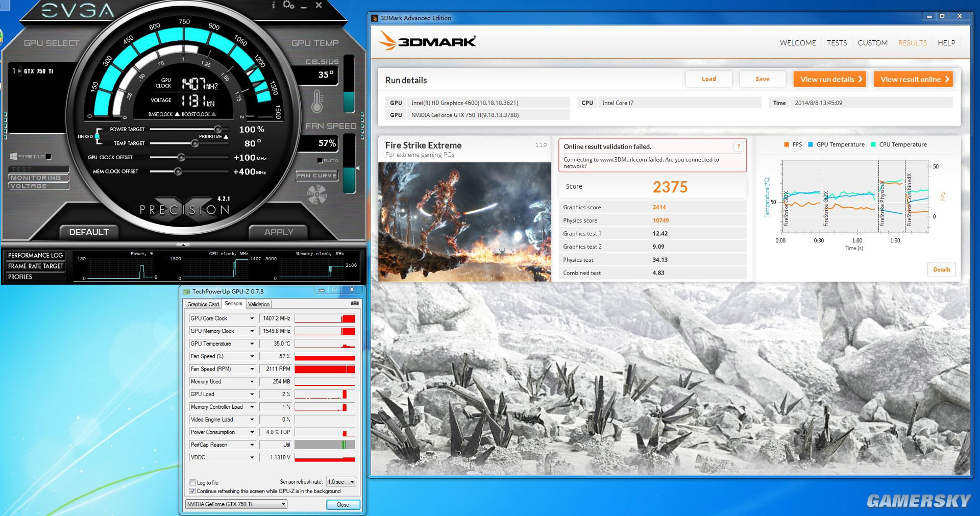Open the CUSTOM section in 3DMark
Viewport: 980px width, 516px height.
[x=872, y=43]
